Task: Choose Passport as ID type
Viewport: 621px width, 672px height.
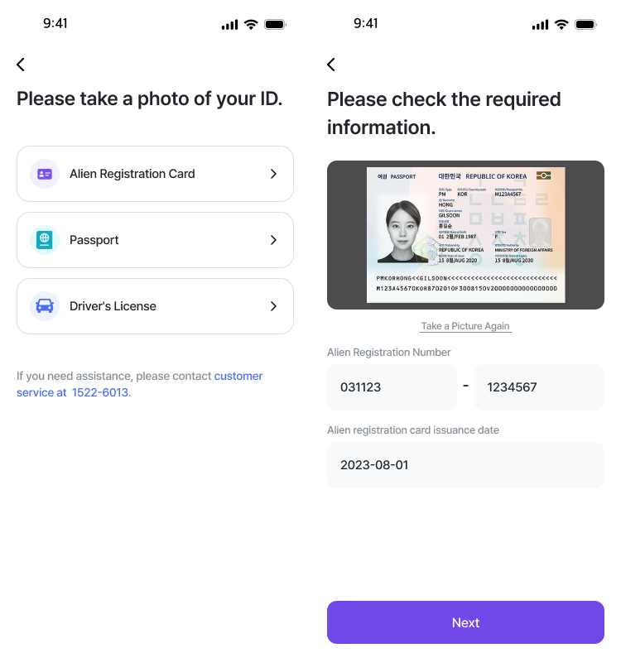Action: click(x=156, y=240)
